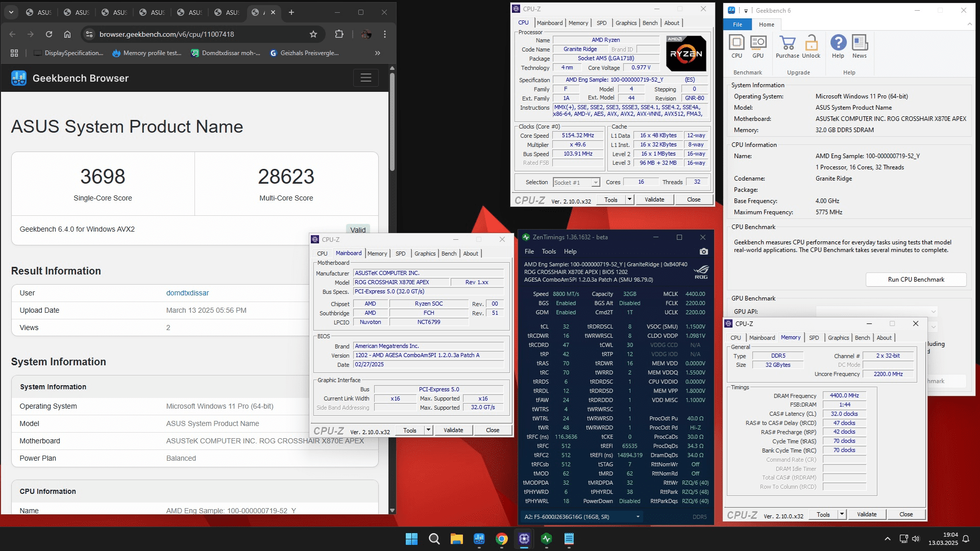The width and height of the screenshot is (980, 551).
Task: Open the Chrome extensions puzzle icon
Action: point(339,34)
